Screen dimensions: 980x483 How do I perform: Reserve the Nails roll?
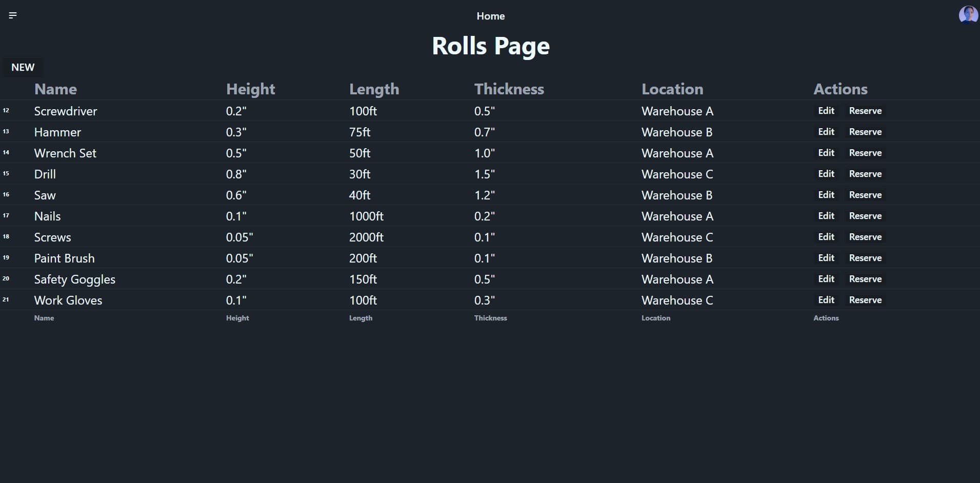click(x=865, y=216)
